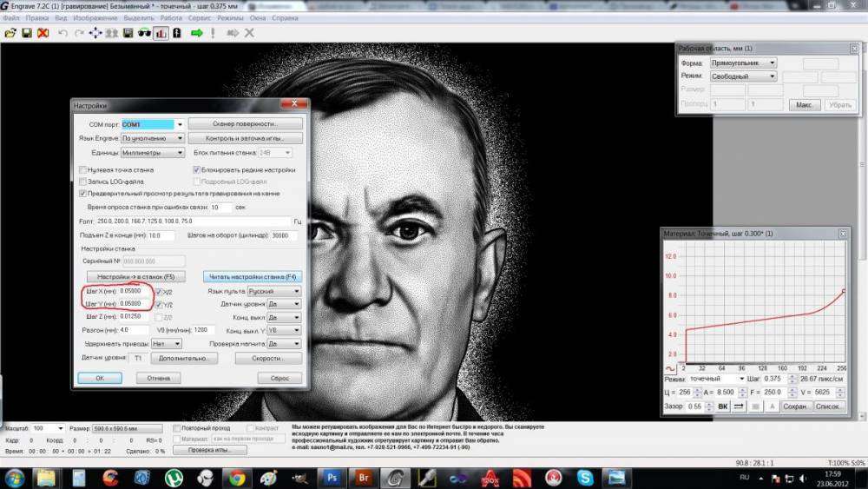The height and width of the screenshot is (489, 868).
Task: Uncheck Блокировать редкие настройки checkbox
Action: click(x=196, y=169)
